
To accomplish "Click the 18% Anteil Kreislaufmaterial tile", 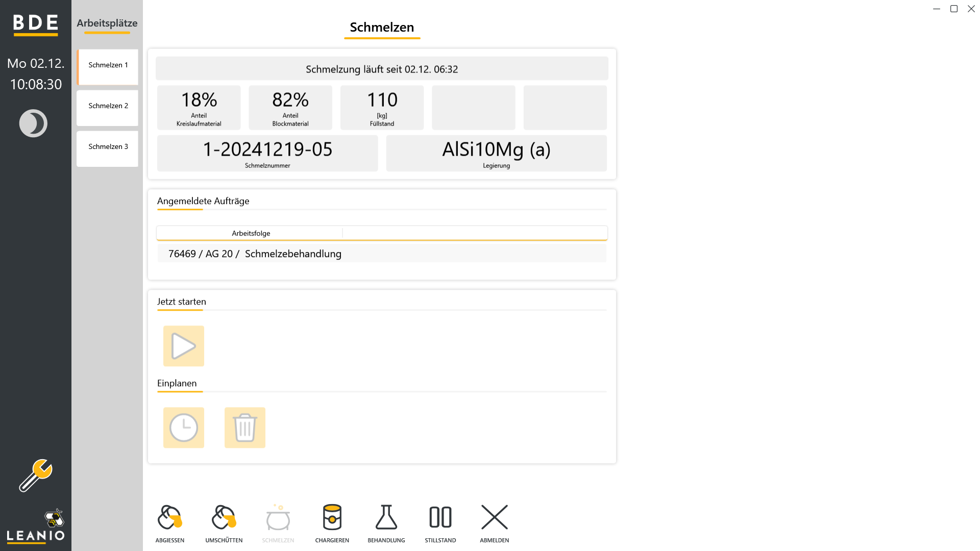I will click(x=199, y=108).
